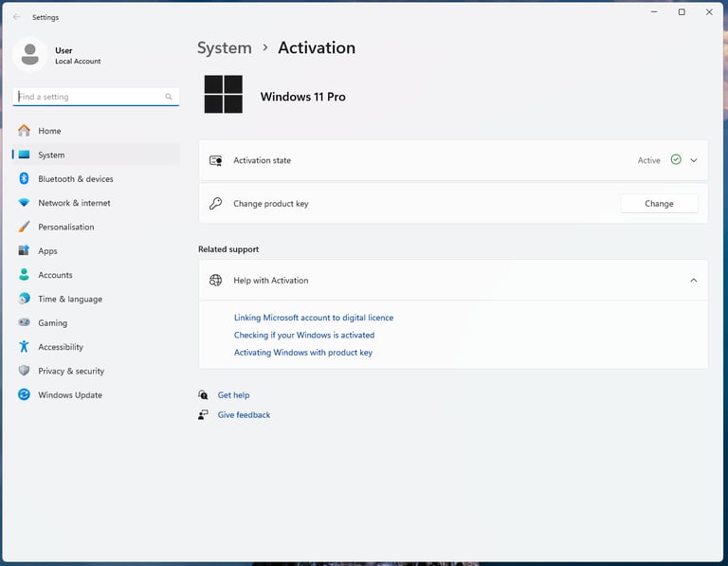The height and width of the screenshot is (566, 728).
Task: Click the Accounts person icon
Action: tap(24, 274)
